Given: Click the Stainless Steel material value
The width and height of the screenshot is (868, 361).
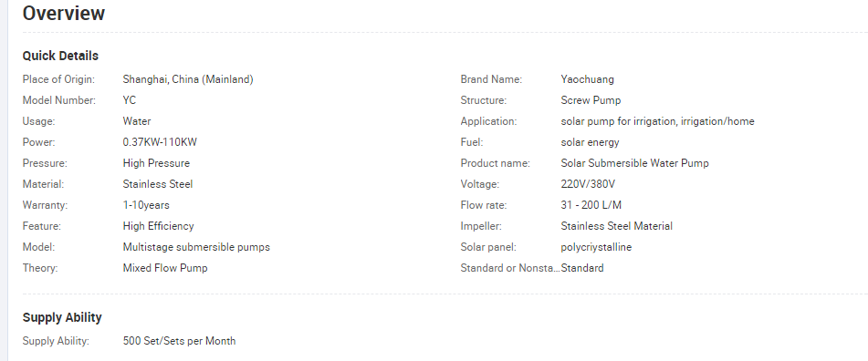Looking at the screenshot, I should point(158,184).
